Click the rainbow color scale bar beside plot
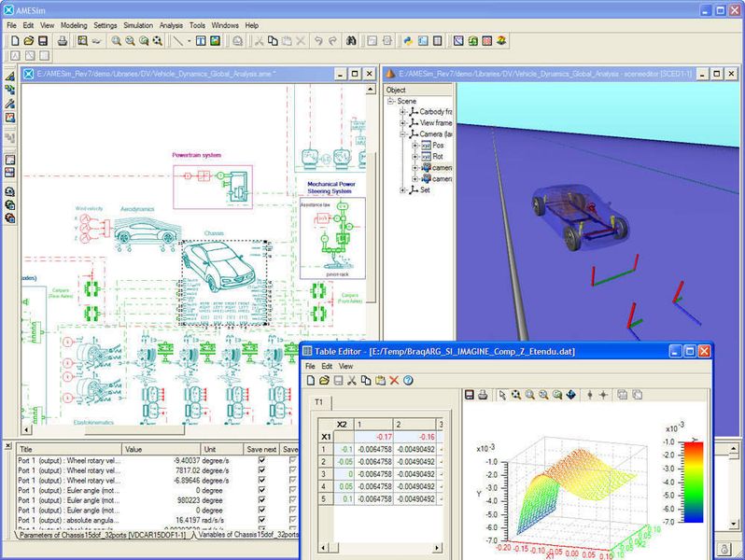This screenshot has height=560, width=745. click(x=694, y=483)
